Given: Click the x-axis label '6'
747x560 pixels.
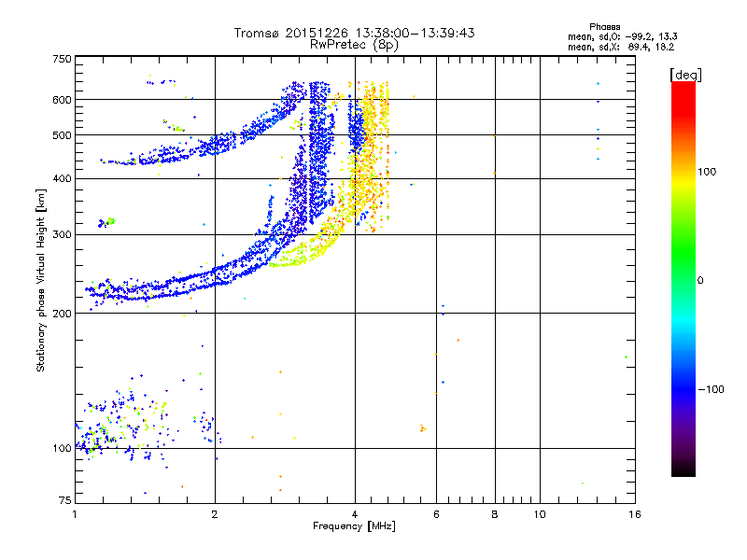Looking at the screenshot, I should click(436, 514).
